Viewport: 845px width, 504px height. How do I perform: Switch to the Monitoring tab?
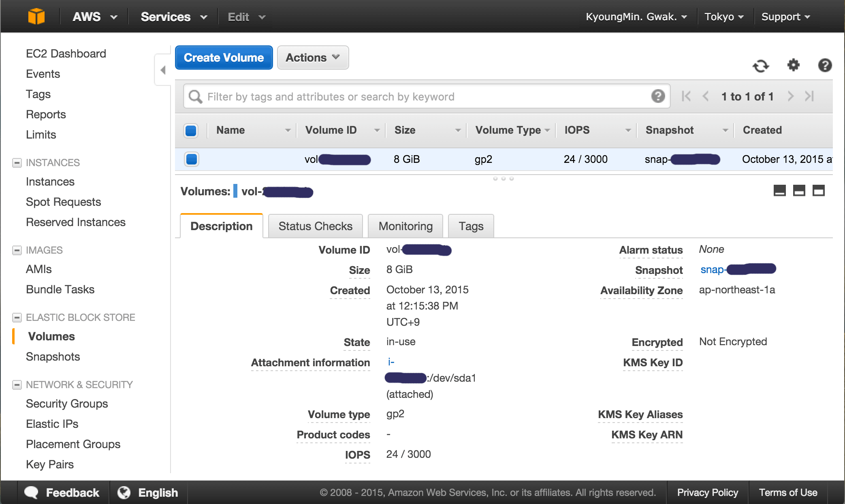(405, 226)
